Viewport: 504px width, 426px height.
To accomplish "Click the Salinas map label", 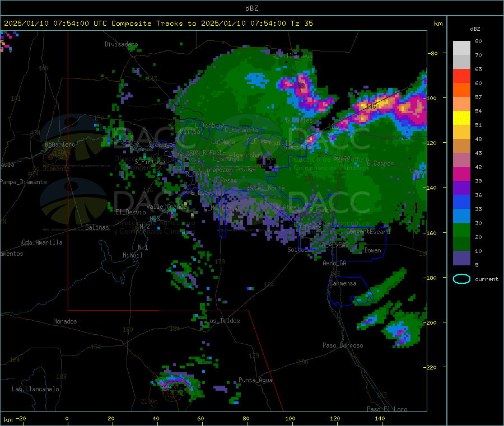I will pyautogui.click(x=97, y=227).
